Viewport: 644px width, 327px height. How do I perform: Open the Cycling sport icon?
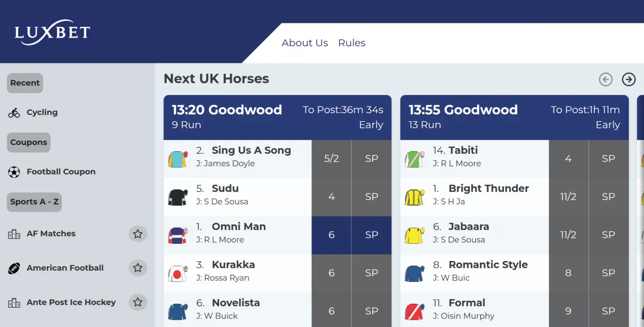coord(14,113)
